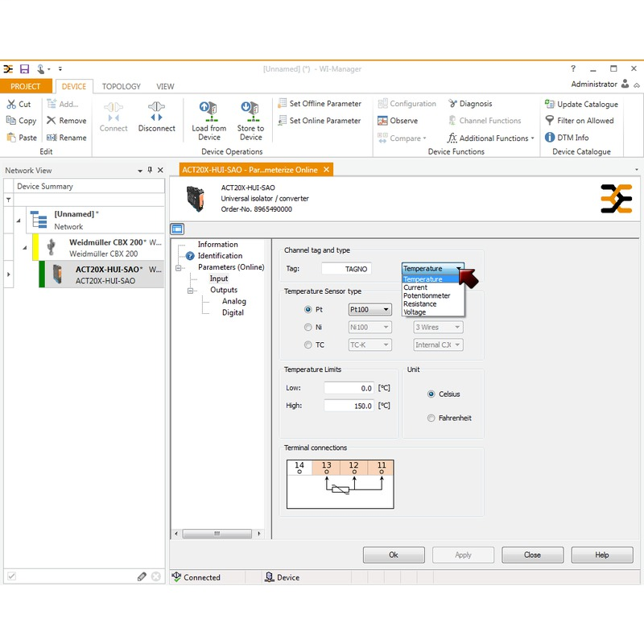Screen dimensions: 644x644
Task: Switch to the TOPOLOGY ribbon tab
Action: tap(122, 86)
